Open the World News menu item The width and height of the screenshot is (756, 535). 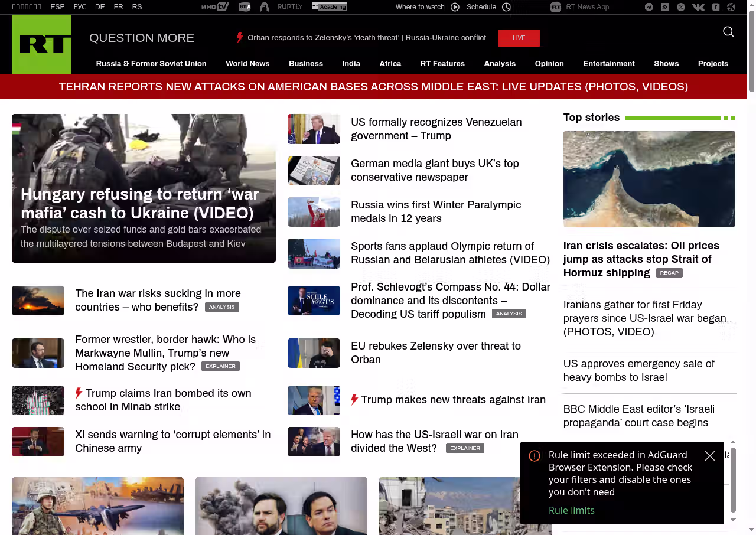click(x=247, y=64)
